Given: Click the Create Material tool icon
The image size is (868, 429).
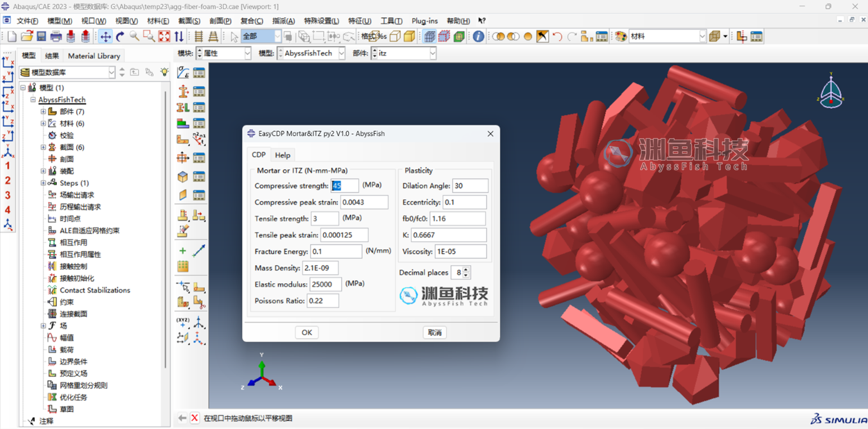Looking at the screenshot, I should click(x=183, y=72).
